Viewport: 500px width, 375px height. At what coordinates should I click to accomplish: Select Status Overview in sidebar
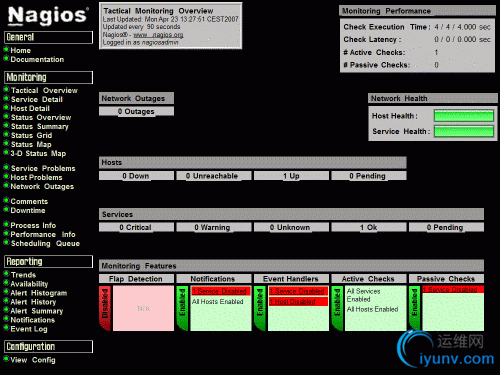pyautogui.click(x=41, y=117)
